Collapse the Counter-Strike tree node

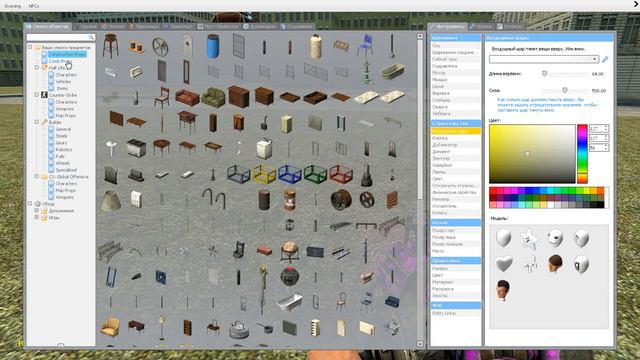(36, 95)
